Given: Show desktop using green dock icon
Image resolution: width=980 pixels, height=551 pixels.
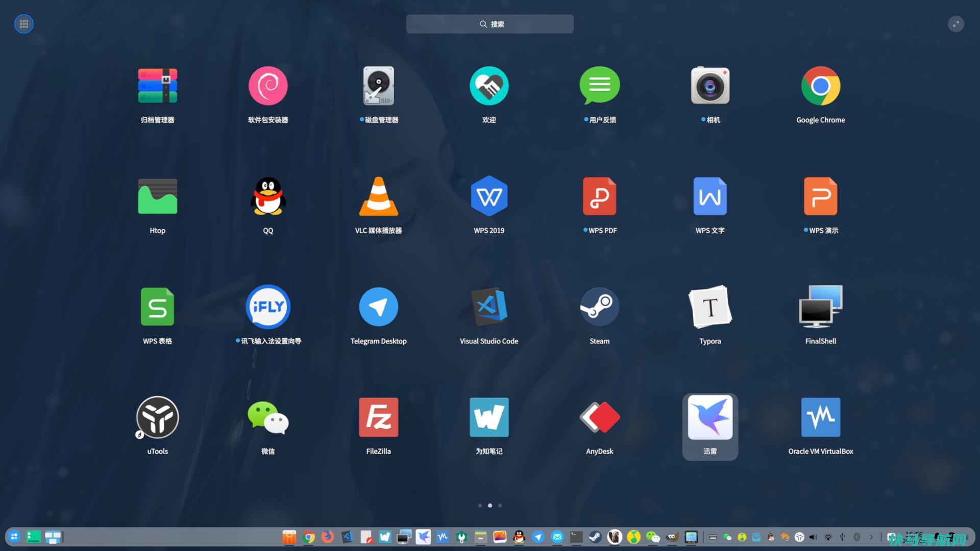Looking at the screenshot, I should [34, 537].
